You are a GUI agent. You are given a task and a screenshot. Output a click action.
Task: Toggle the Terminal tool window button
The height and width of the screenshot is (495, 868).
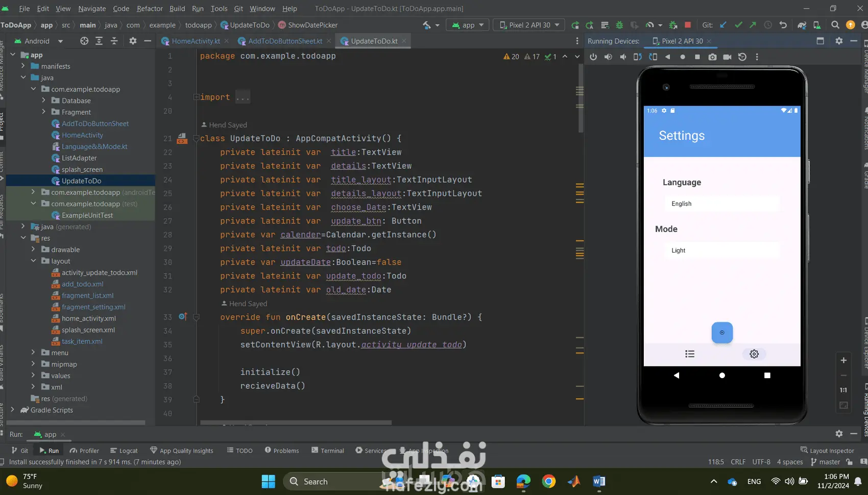click(x=328, y=451)
